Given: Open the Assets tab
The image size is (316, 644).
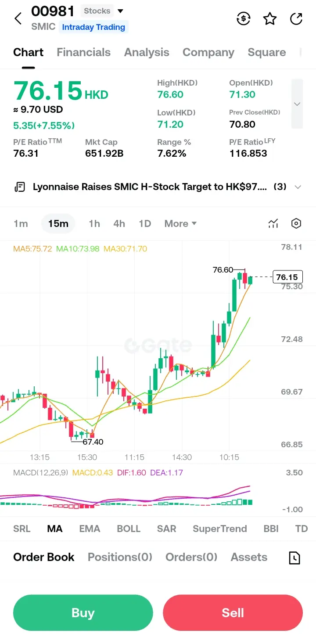Looking at the screenshot, I should coord(249,557).
